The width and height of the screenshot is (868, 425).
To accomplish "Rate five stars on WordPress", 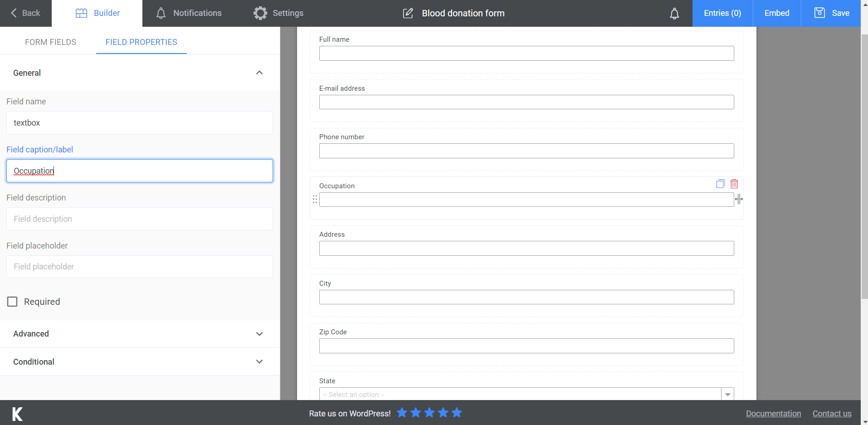I will 456,413.
